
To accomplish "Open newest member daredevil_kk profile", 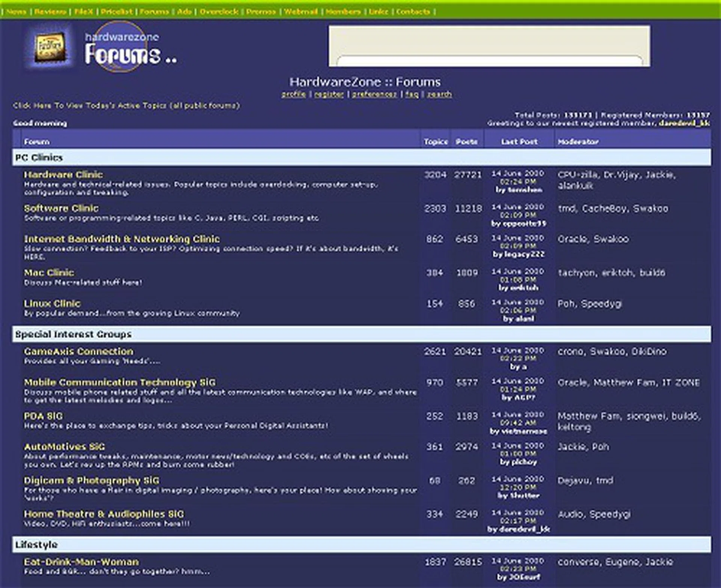I will 684,123.
